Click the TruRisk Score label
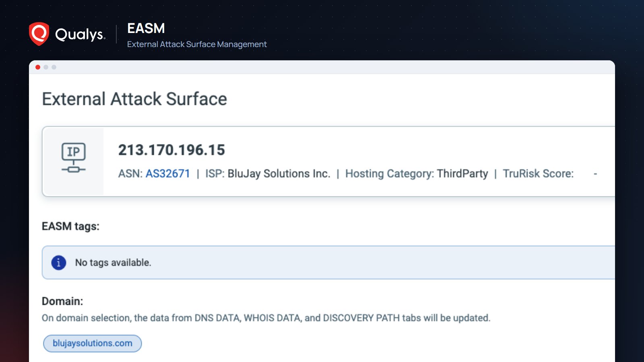 point(538,173)
